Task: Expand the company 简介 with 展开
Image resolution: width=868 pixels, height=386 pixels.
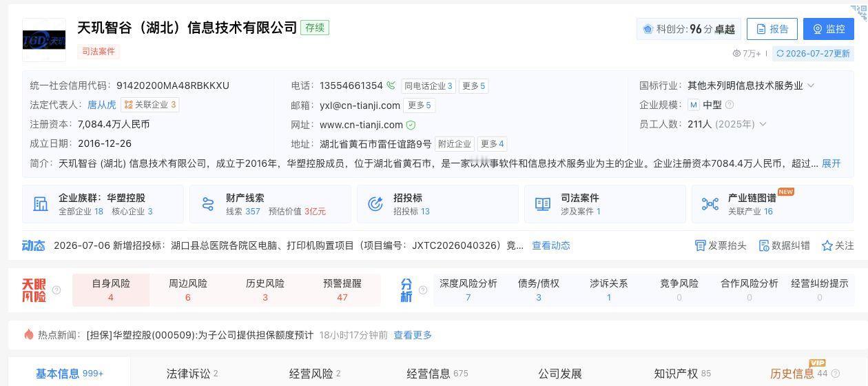Action: tap(831, 163)
